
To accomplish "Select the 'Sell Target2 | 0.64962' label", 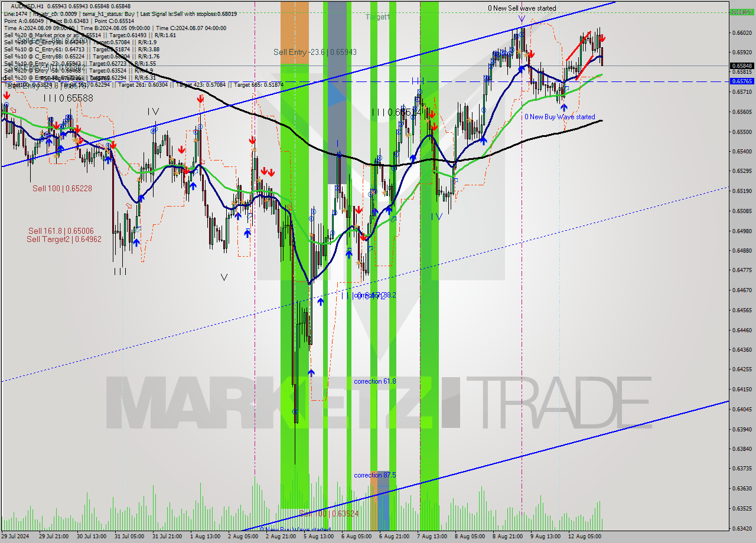I will pyautogui.click(x=64, y=239).
